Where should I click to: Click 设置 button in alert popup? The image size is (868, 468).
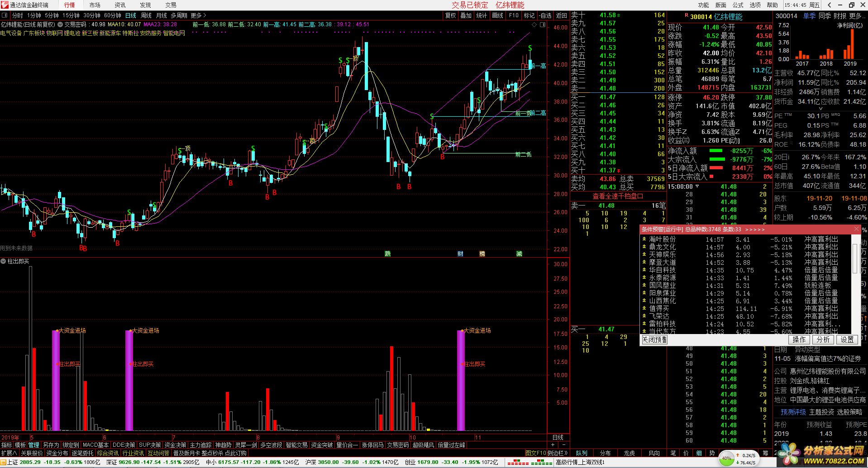[847, 339]
